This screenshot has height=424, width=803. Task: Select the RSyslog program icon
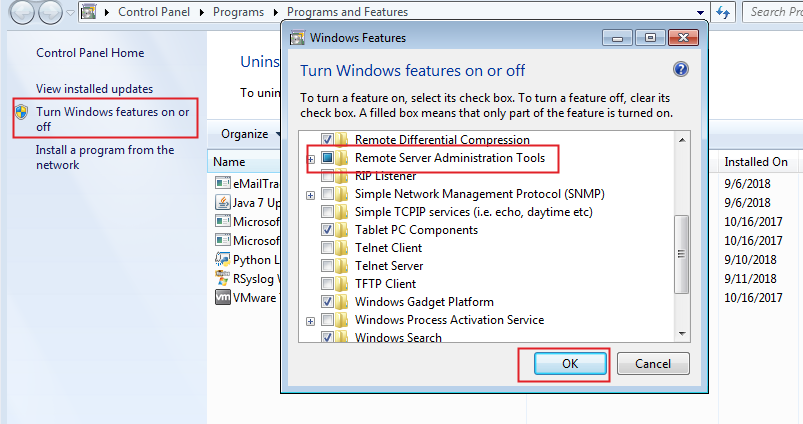pyautogui.click(x=222, y=278)
